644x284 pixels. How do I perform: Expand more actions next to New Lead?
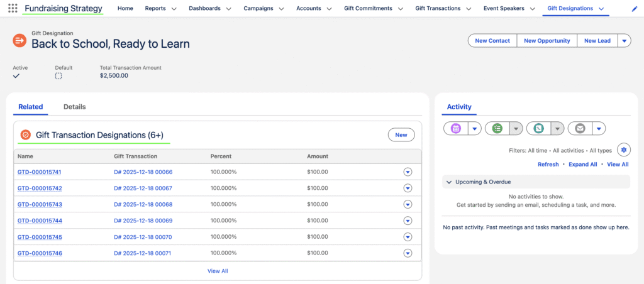pyautogui.click(x=624, y=41)
